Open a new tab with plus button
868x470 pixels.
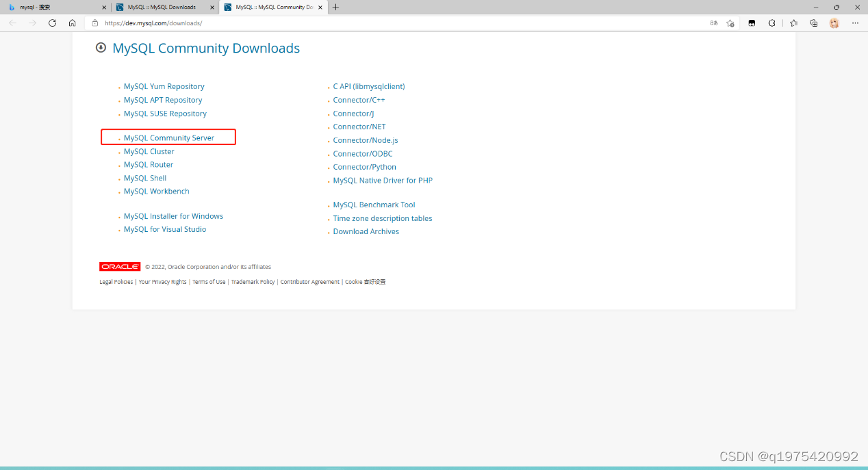point(335,7)
